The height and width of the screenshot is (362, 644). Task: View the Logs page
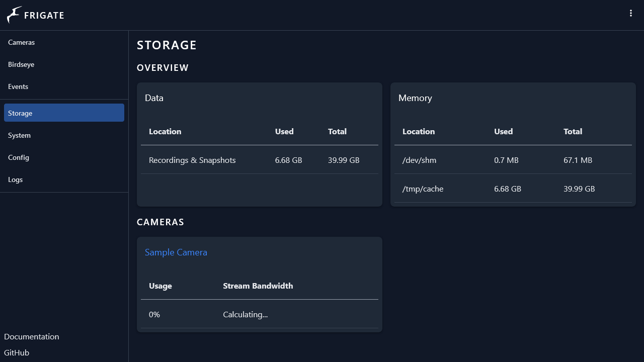tap(16, 180)
